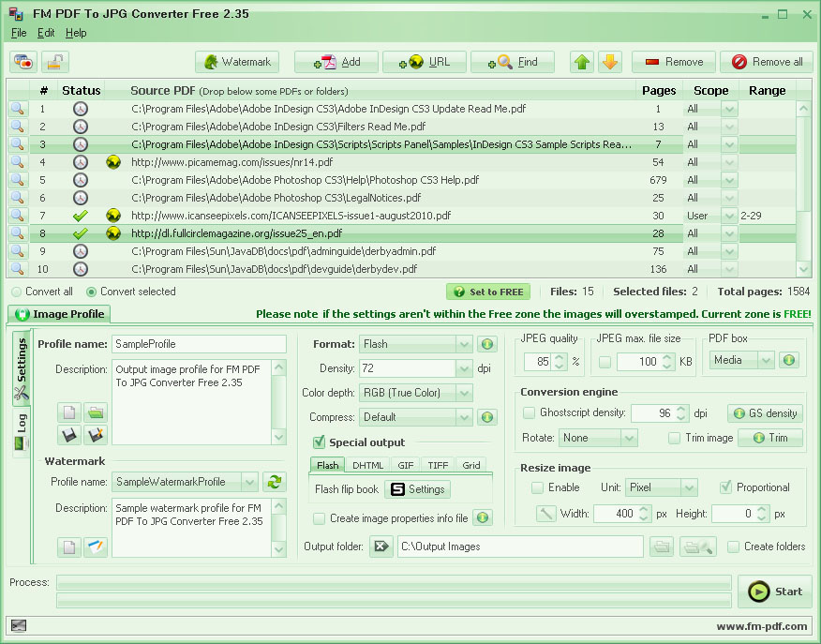Enable the Ghostscript density checkbox
The height and width of the screenshot is (644, 821).
pos(530,412)
